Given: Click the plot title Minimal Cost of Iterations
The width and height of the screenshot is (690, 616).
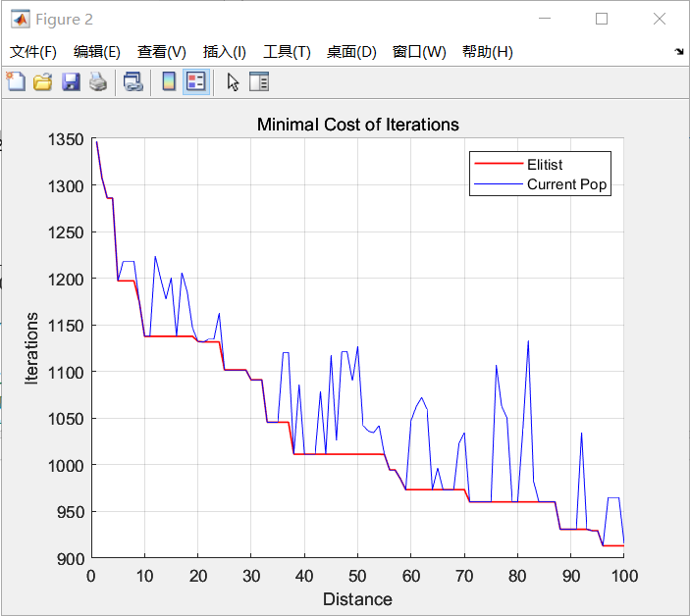Looking at the screenshot, I should tap(358, 125).
